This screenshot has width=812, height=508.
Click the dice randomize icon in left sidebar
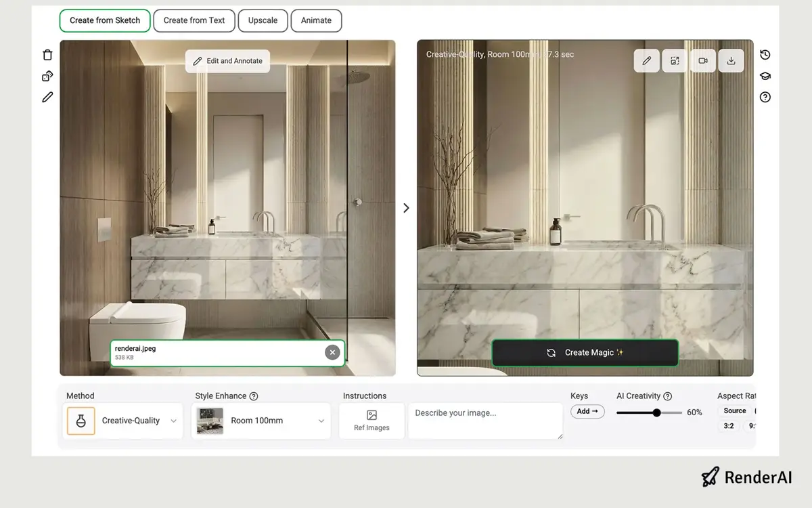47,76
